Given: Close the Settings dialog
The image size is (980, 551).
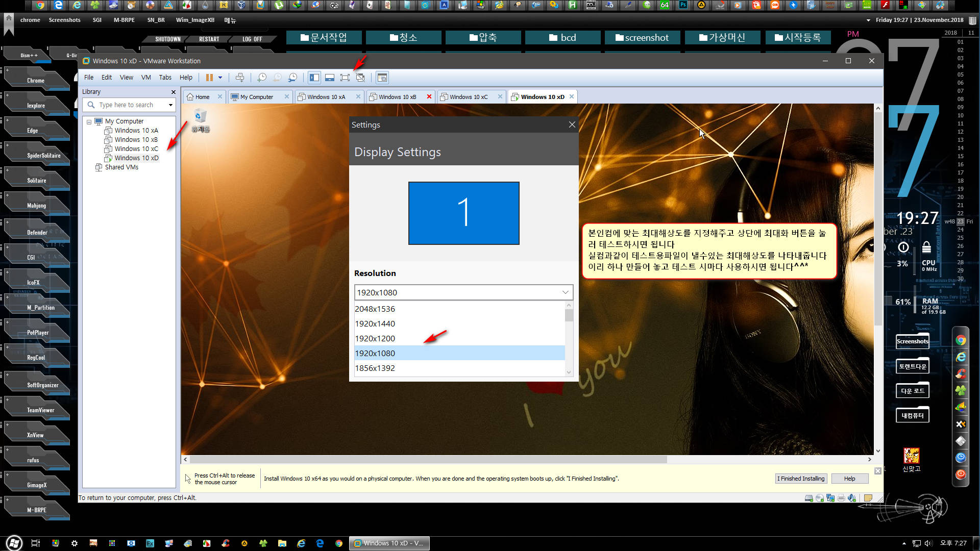Looking at the screenshot, I should click(x=572, y=124).
